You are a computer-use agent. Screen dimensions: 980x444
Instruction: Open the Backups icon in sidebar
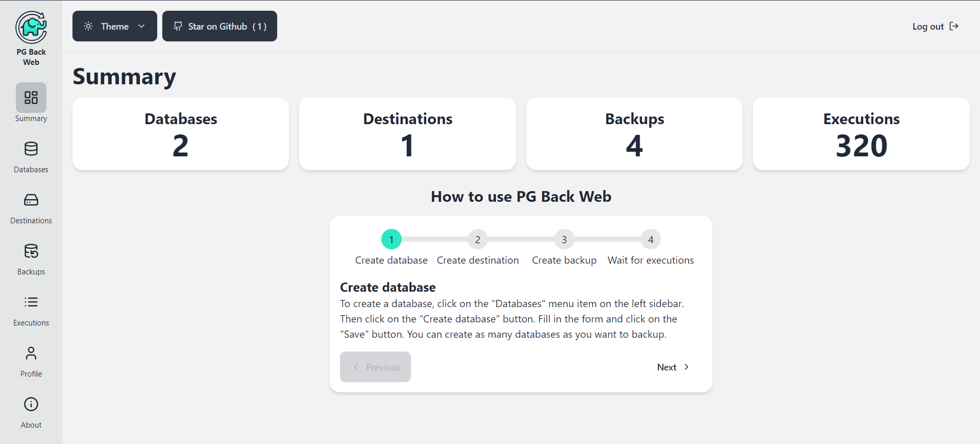click(x=31, y=251)
